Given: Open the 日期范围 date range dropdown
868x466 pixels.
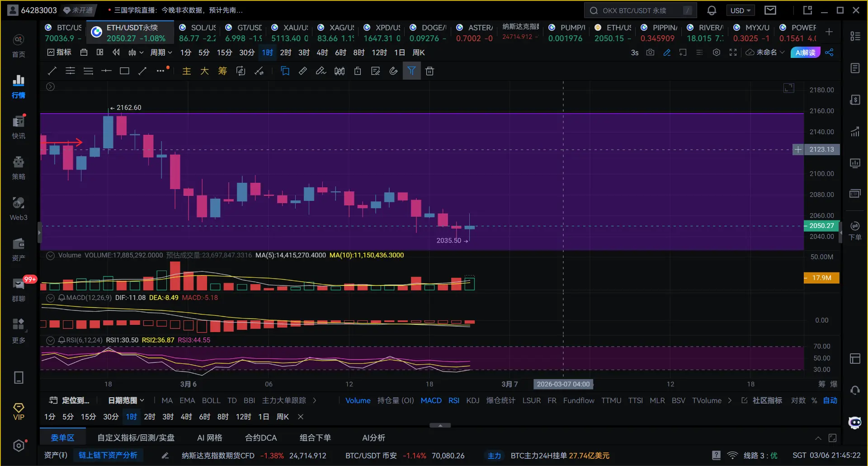Looking at the screenshot, I should pyautogui.click(x=126, y=400).
